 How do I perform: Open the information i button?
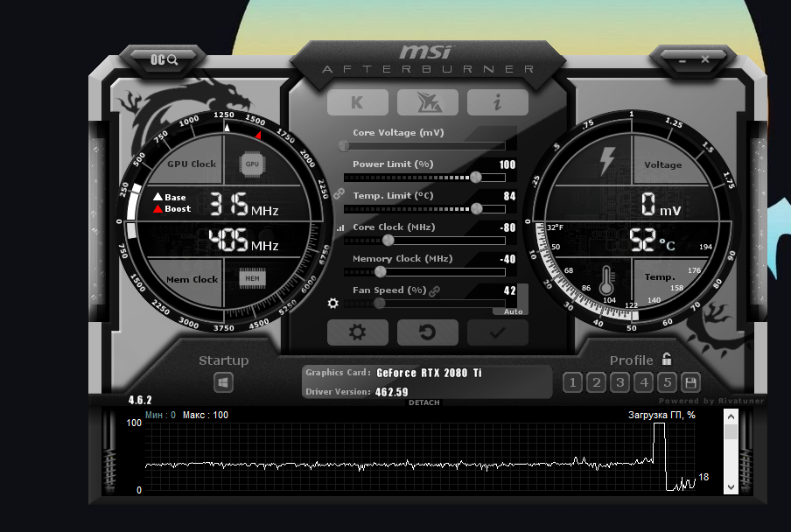pyautogui.click(x=497, y=102)
